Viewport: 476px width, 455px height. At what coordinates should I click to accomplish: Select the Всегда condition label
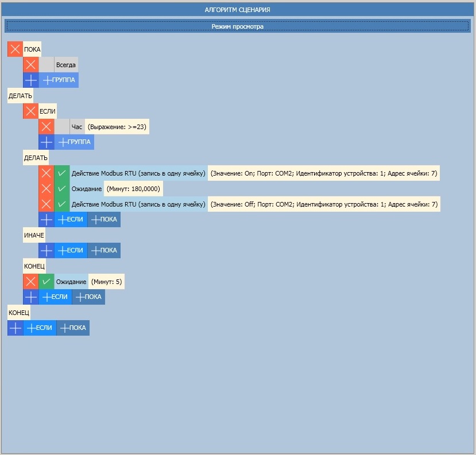66,65
